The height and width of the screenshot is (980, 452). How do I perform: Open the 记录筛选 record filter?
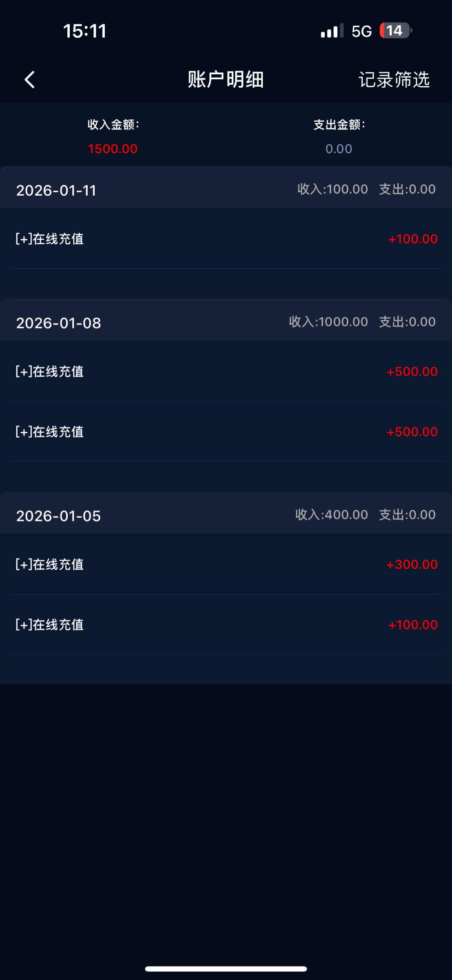[x=394, y=80]
